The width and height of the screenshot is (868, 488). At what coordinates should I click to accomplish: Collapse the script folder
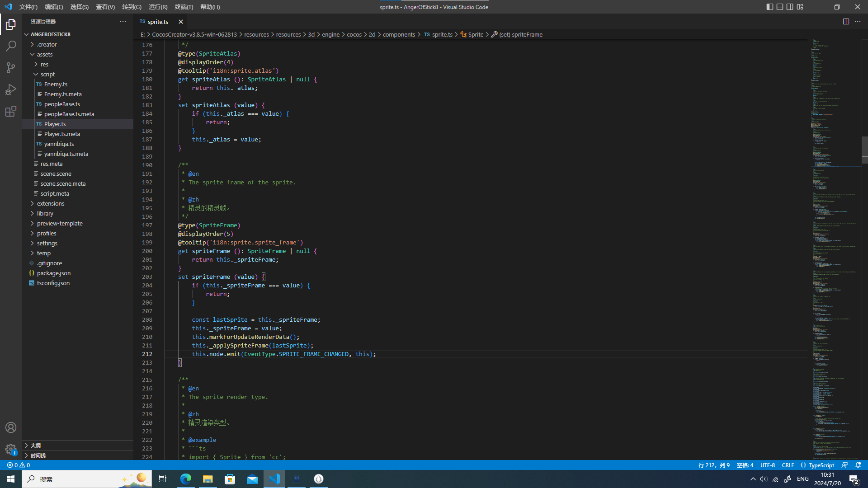pos(47,74)
